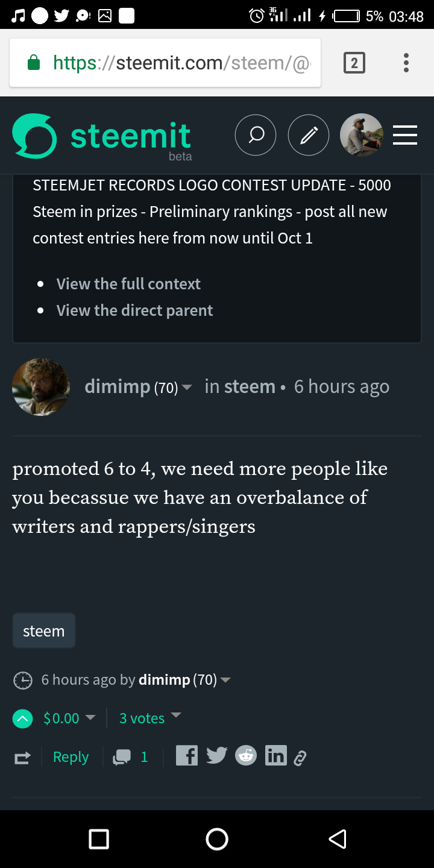The height and width of the screenshot is (868, 434).
Task: Tap the pencil compose post icon
Action: pyautogui.click(x=309, y=136)
